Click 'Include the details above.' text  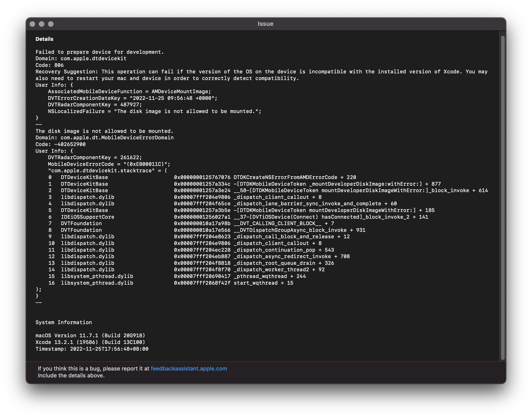(71, 375)
